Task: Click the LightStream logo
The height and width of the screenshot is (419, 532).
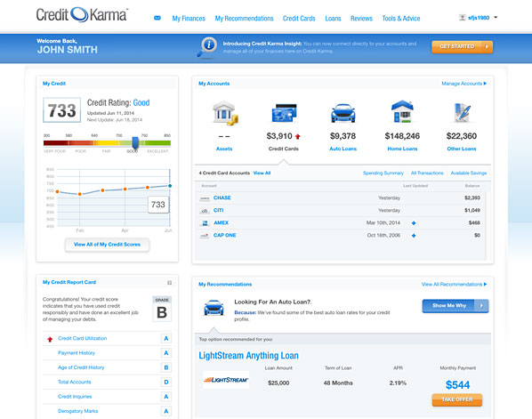Action: [x=226, y=380]
